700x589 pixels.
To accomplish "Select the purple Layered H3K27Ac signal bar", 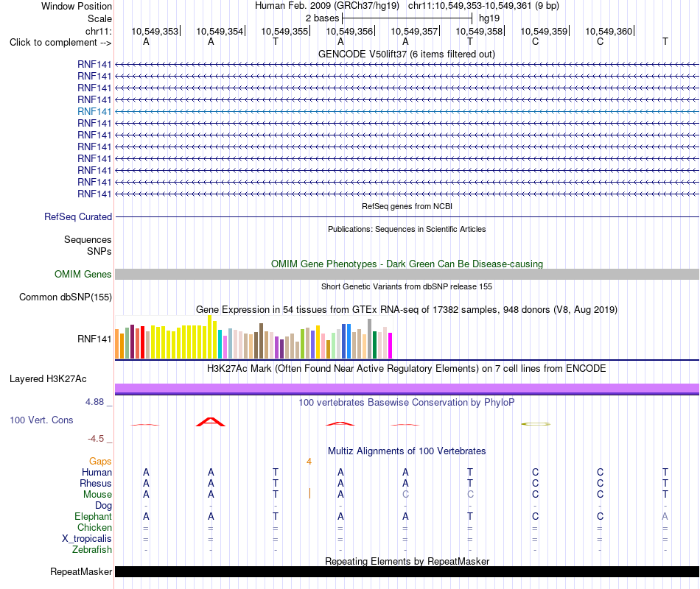I will pyautogui.click(x=407, y=388).
